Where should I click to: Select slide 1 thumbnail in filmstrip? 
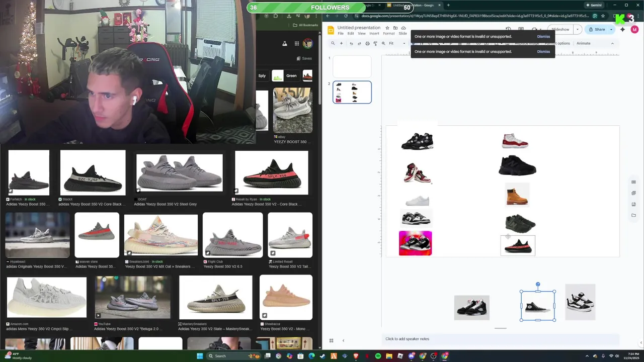tap(352, 66)
